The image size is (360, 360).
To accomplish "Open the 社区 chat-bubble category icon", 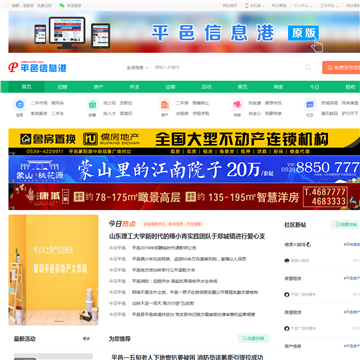I will pyautogui.click(x=310, y=104).
